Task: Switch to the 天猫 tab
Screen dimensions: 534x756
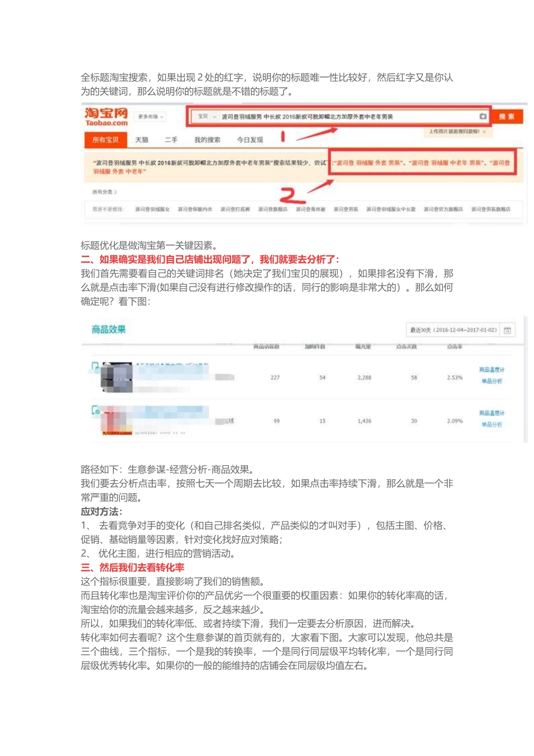Action: 142,140
